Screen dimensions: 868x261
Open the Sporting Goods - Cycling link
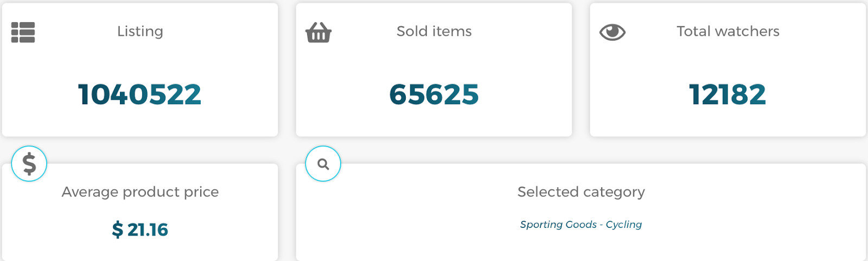click(581, 224)
